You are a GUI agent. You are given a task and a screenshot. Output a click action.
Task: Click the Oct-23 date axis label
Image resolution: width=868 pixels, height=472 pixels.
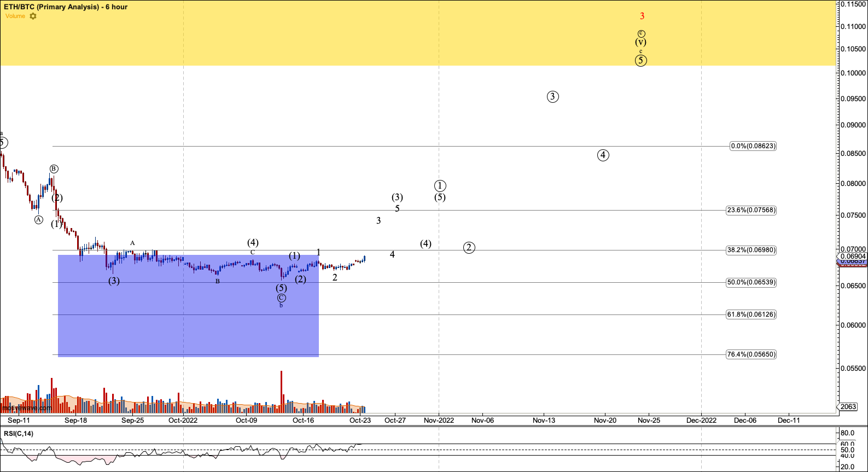[360, 421]
